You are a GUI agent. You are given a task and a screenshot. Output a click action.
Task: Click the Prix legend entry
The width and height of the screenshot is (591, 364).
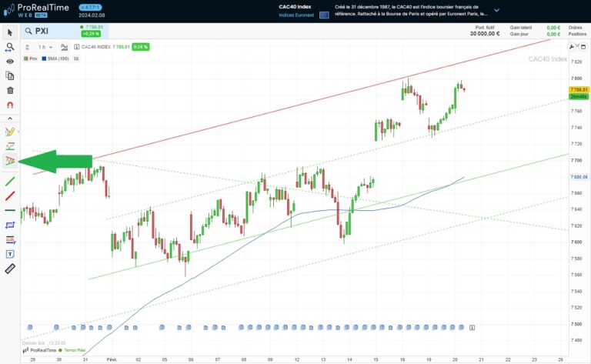click(31, 58)
